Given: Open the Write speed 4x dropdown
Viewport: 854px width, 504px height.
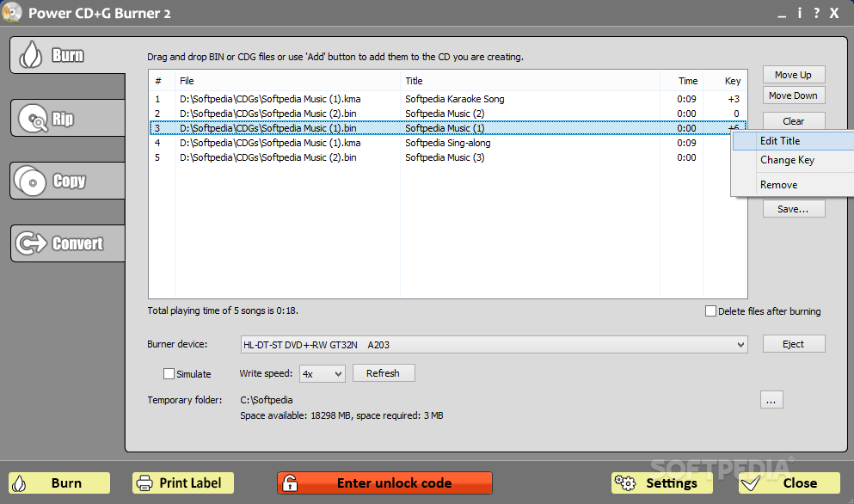Looking at the screenshot, I should coord(338,374).
